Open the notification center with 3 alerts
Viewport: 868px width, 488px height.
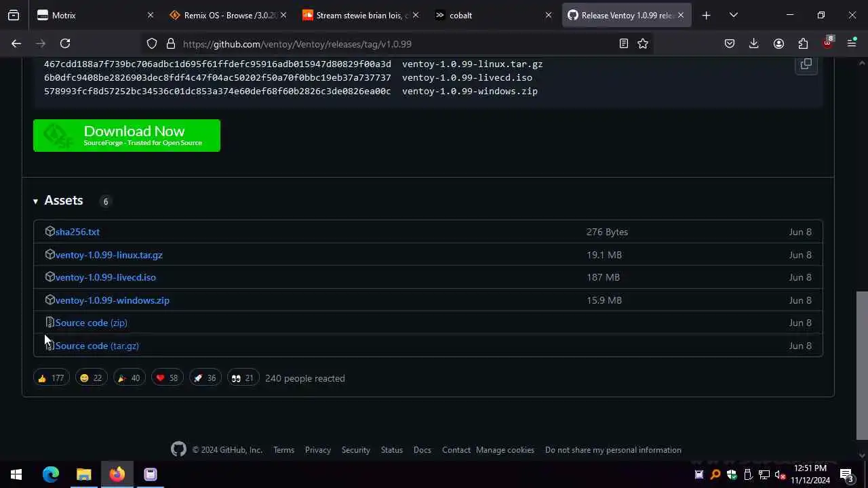point(846,474)
